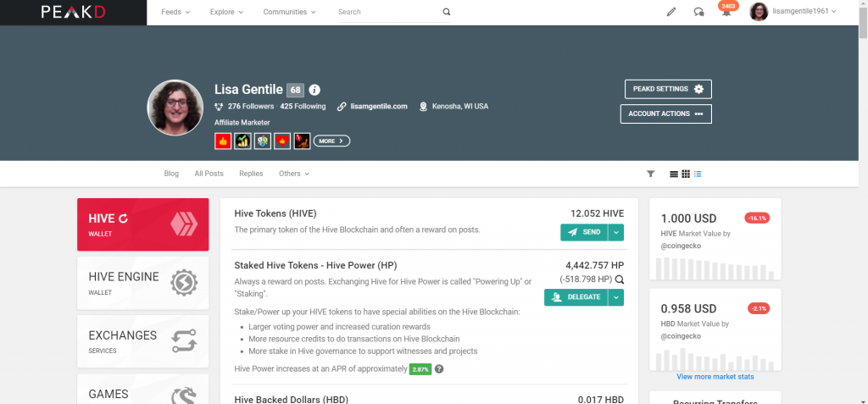The image size is (868, 404).
Task: Open dropdown arrow next to Send
Action: (616, 232)
